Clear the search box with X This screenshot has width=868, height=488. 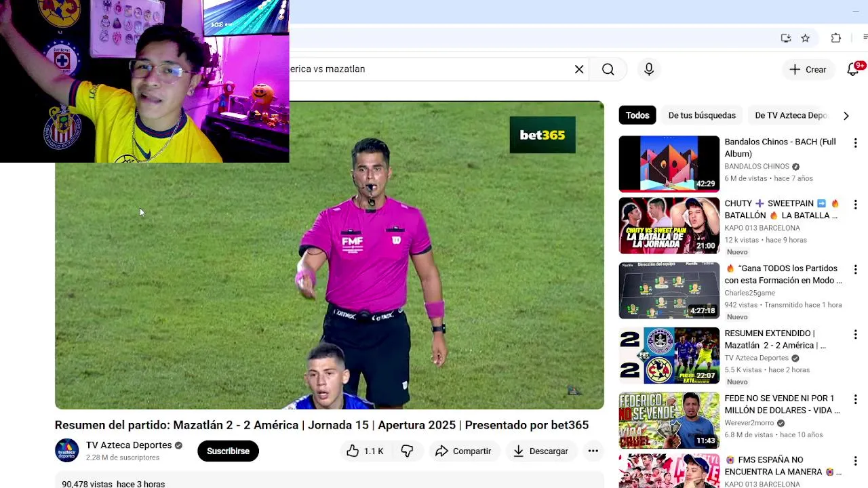pyautogui.click(x=579, y=69)
